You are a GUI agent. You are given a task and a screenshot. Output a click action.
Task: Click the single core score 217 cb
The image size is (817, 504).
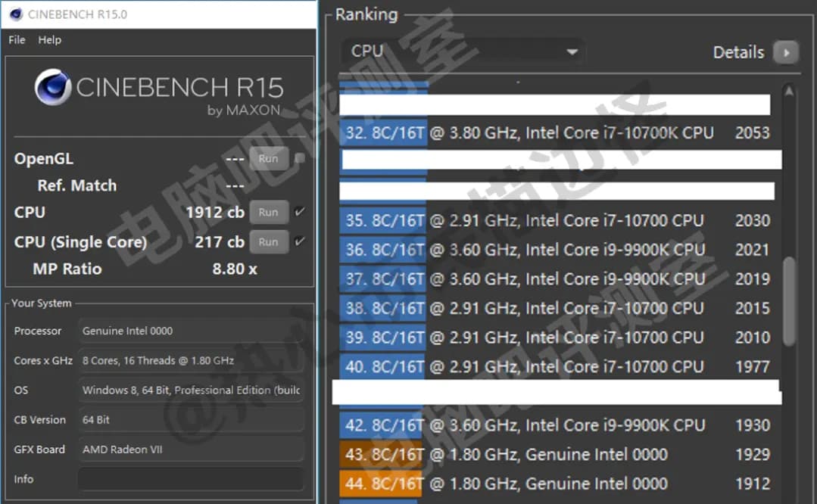point(220,241)
